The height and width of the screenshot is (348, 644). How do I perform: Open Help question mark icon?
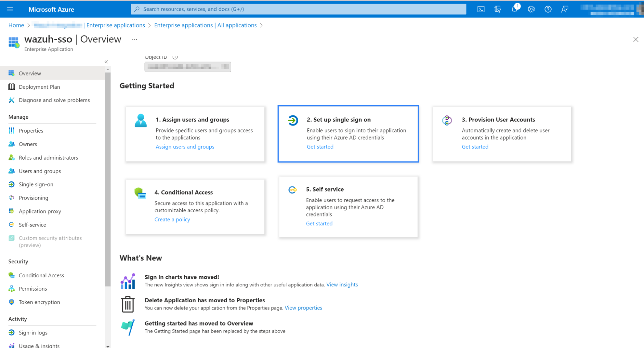tap(548, 9)
